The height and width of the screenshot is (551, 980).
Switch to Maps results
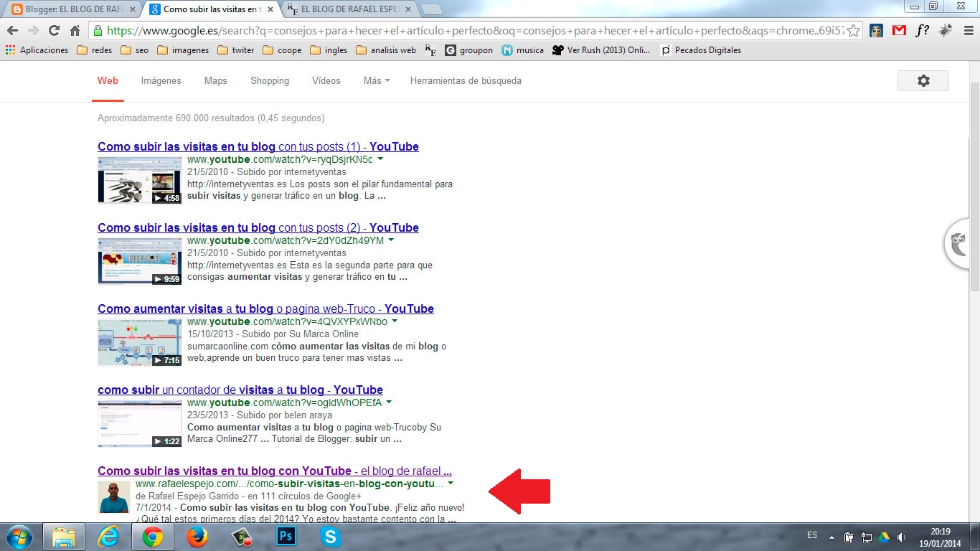[x=215, y=81]
